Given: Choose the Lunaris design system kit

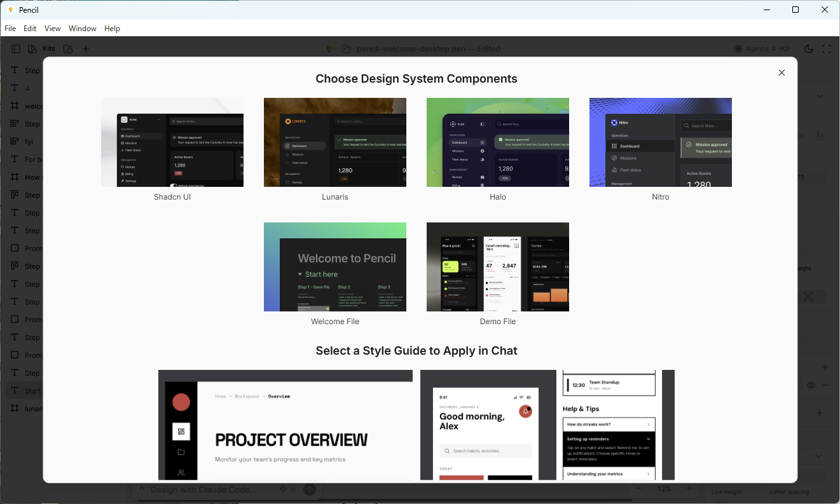Looking at the screenshot, I should click(x=335, y=142).
